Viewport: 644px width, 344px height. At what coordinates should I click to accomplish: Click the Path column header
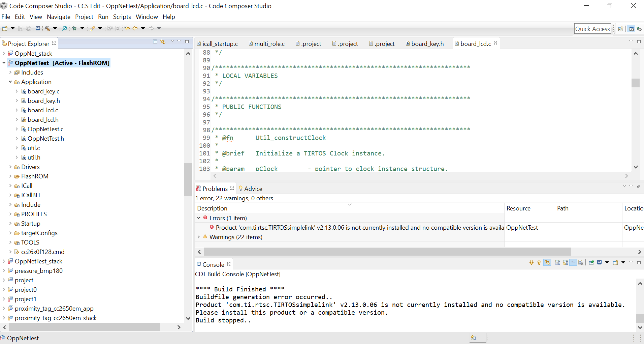[588, 208]
